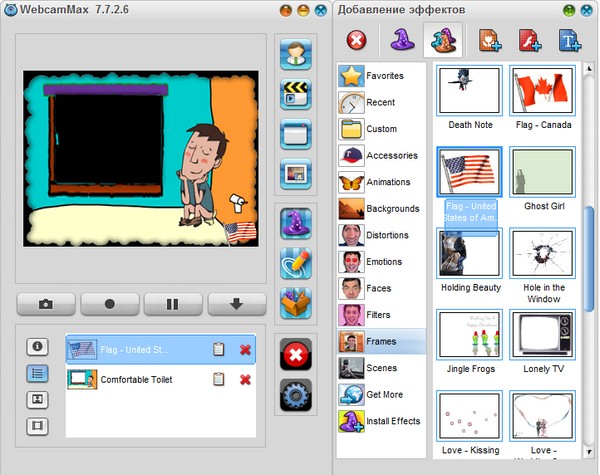Click the camera snapshot button
Screen dimensions: 600x475
tap(45, 304)
